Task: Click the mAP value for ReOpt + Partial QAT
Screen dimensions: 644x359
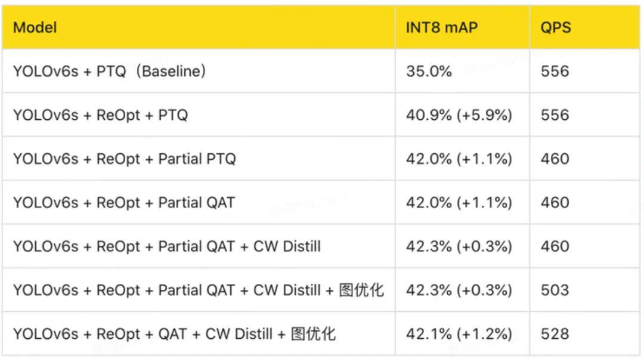Action: point(459,203)
